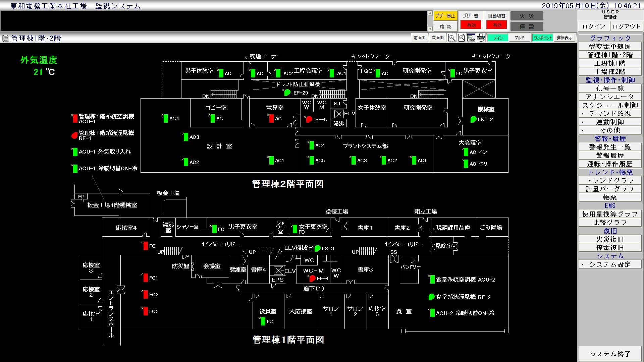Select the AC5 indicator in プラントシステム部
Image resolution: width=644 pixels, height=362 pixels.
[312, 160]
